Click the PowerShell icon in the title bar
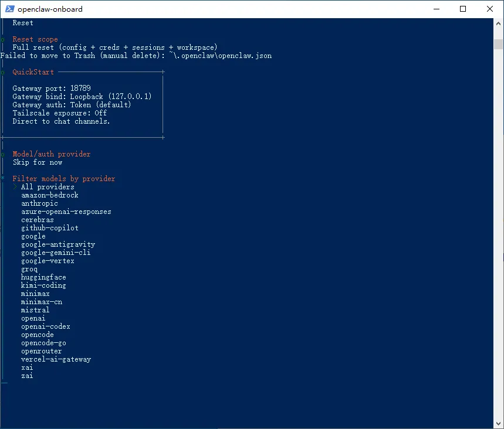Screen dimensions: 504x429 tap(9, 9)
